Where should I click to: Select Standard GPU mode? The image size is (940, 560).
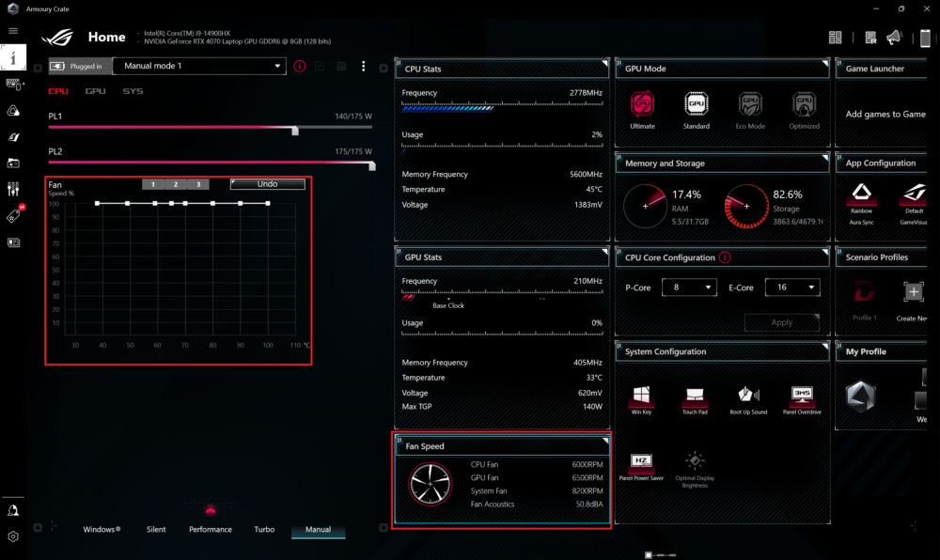tap(696, 107)
